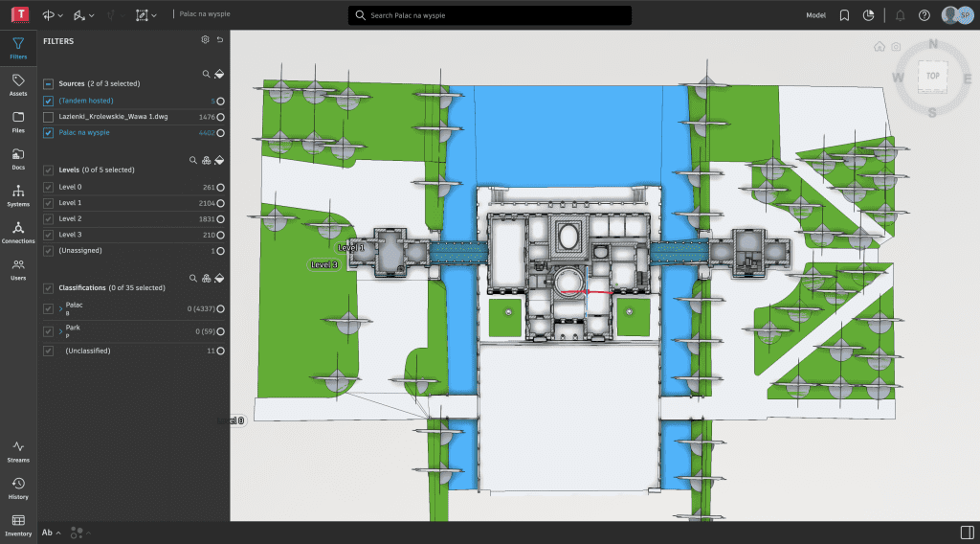Screen dimensions: 980x544
Task: Open the Filters sidebar panel
Action: (x=18, y=48)
